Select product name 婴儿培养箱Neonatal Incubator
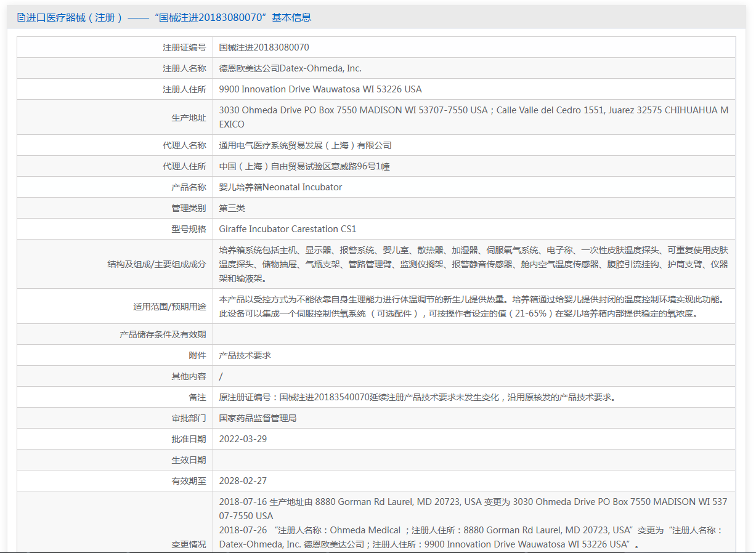Image resolution: width=756 pixels, height=553 pixels. (x=280, y=187)
